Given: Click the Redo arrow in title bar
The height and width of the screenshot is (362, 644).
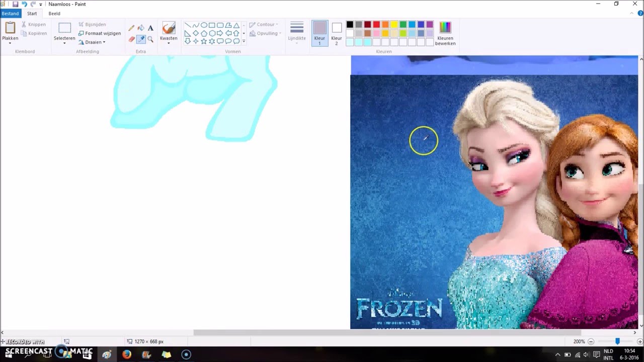Looking at the screenshot, I should click(x=32, y=4).
